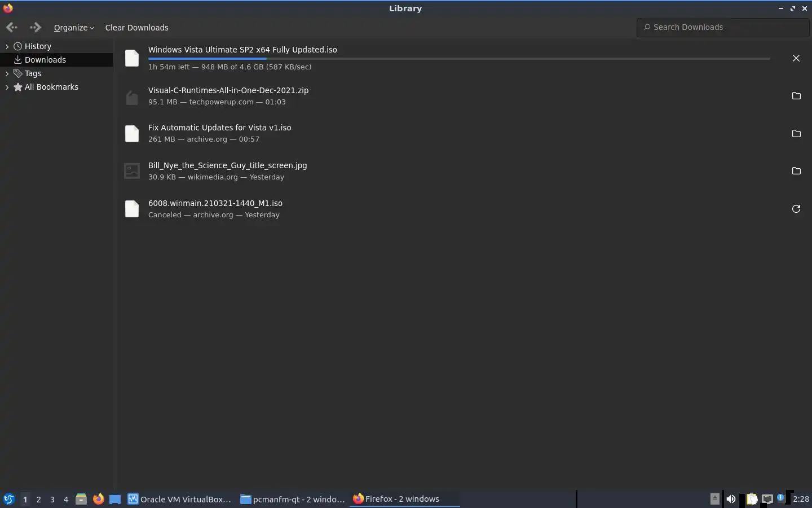
Task: Open the network tray icon
Action: (767, 499)
